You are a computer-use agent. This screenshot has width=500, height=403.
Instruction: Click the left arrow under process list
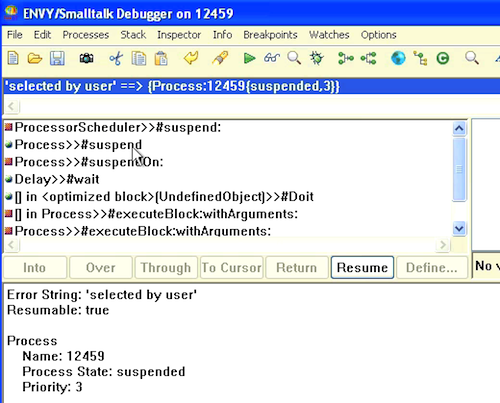click(x=11, y=106)
